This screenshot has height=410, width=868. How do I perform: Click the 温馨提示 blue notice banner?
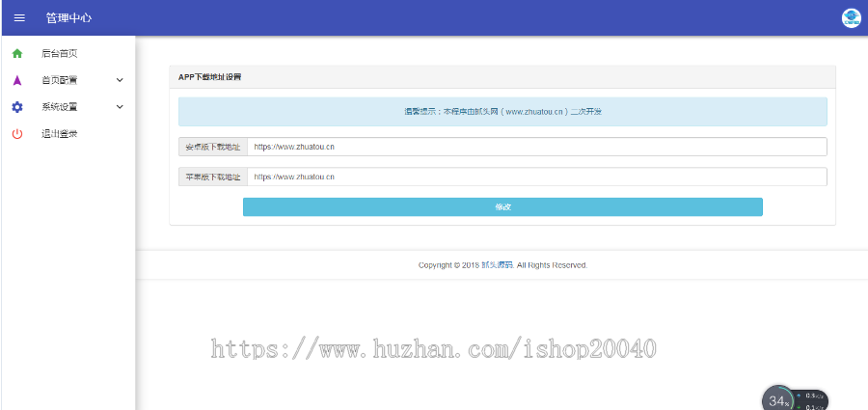(x=502, y=112)
